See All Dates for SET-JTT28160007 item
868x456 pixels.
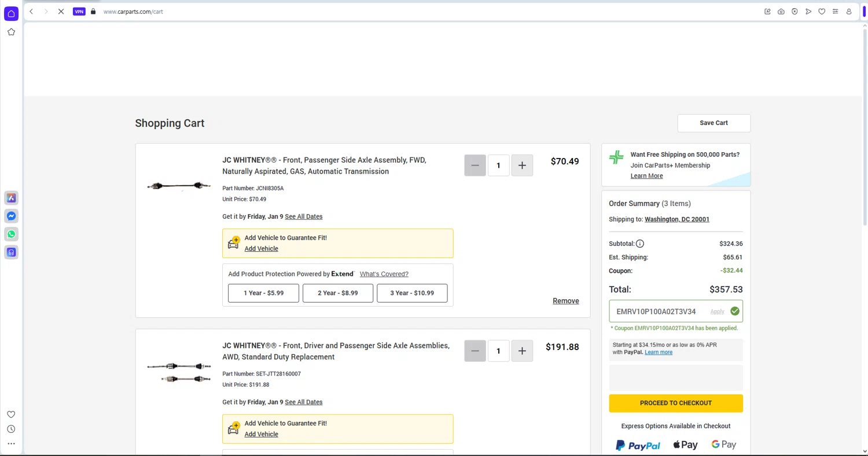point(304,402)
